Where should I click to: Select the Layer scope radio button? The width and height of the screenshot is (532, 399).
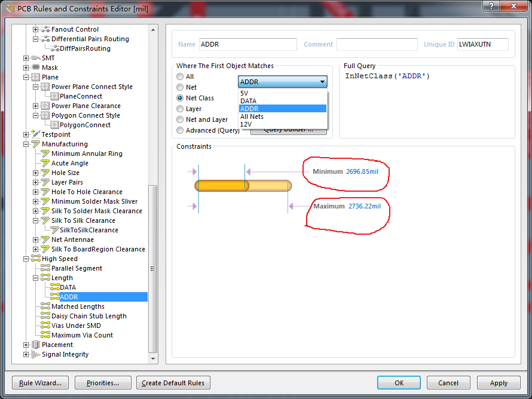pos(180,109)
